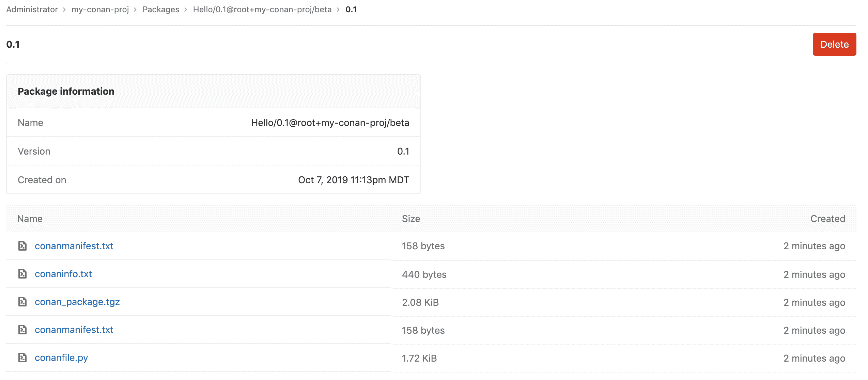The height and width of the screenshot is (380, 868).
Task: Click the file icon beside conaninfo.txt
Action: (x=22, y=274)
